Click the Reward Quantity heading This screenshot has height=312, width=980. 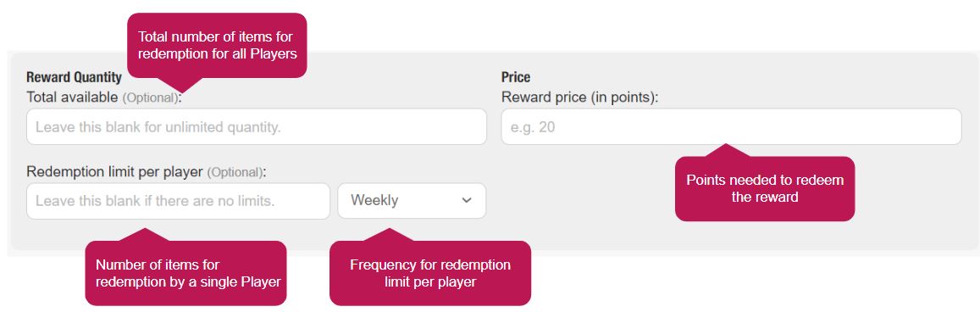coord(74,77)
